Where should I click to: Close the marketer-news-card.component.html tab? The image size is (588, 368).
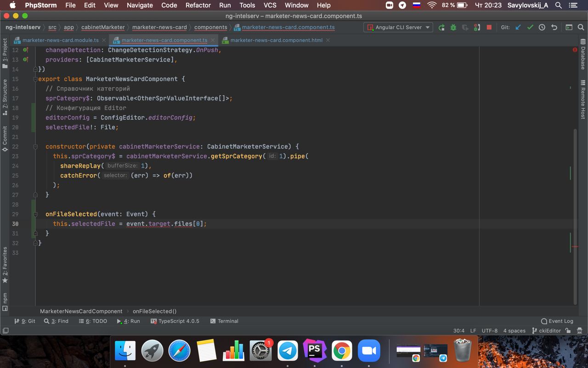pos(328,40)
